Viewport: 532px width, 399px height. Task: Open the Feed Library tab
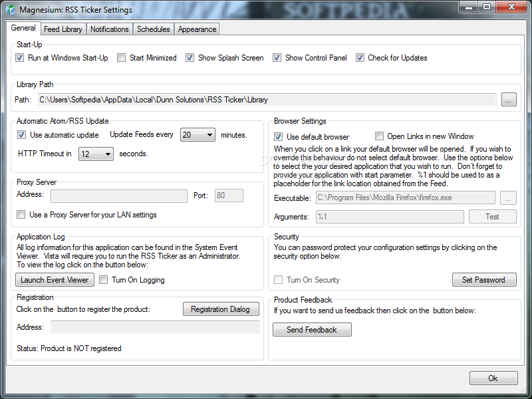pyautogui.click(x=63, y=29)
